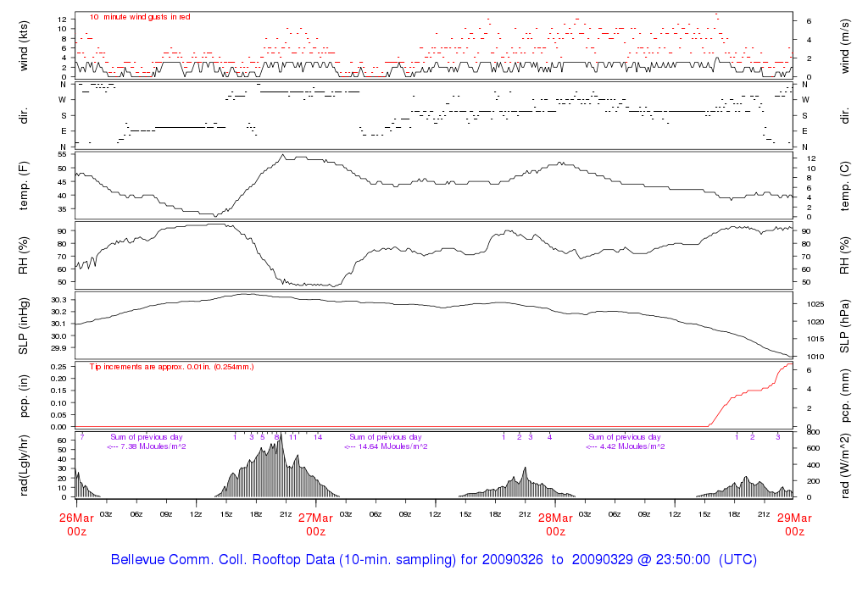Viewport: 868px width, 593px height.
Task: Click the 'temp. (C)' axis label
Action: coord(844,186)
